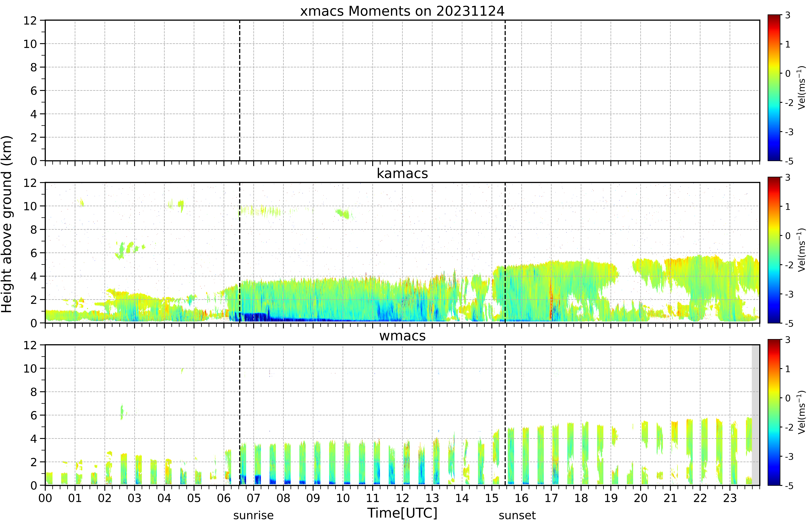Click the high cloud patch in kamacs near 10 UTC

pyautogui.click(x=344, y=214)
